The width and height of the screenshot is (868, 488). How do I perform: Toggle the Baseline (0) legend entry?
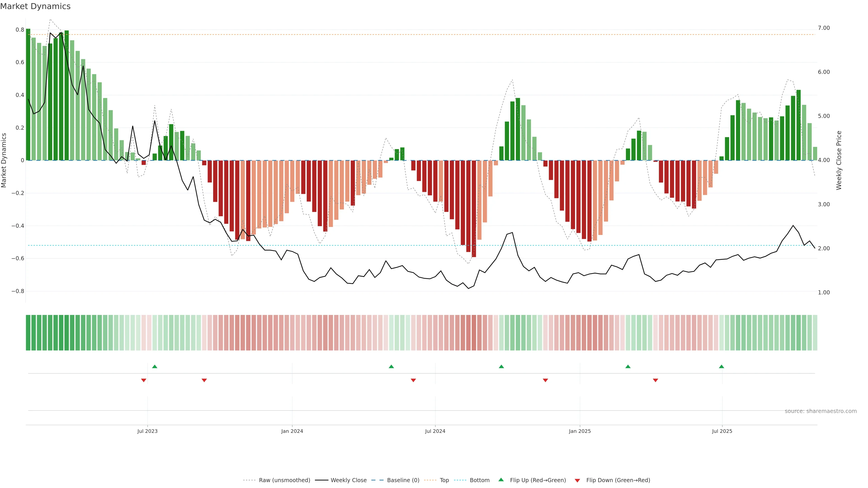pyautogui.click(x=403, y=480)
